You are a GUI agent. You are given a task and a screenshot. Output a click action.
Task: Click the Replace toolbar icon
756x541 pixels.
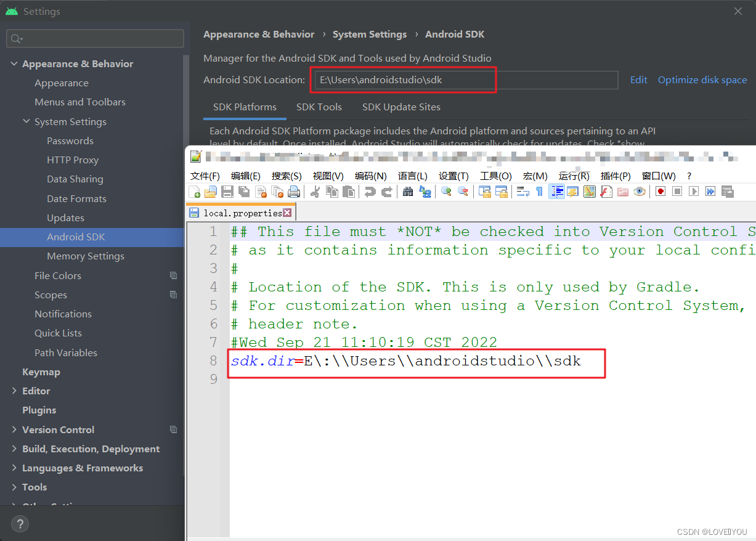(x=426, y=192)
